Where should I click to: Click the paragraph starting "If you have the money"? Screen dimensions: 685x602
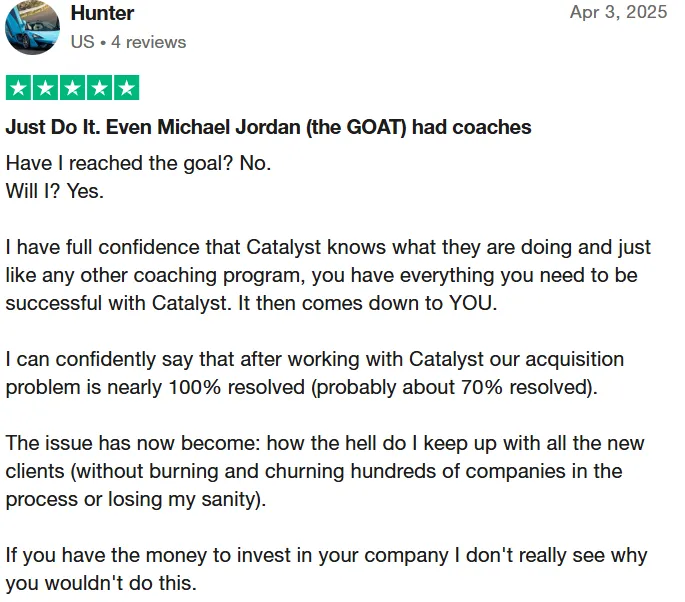(326, 569)
